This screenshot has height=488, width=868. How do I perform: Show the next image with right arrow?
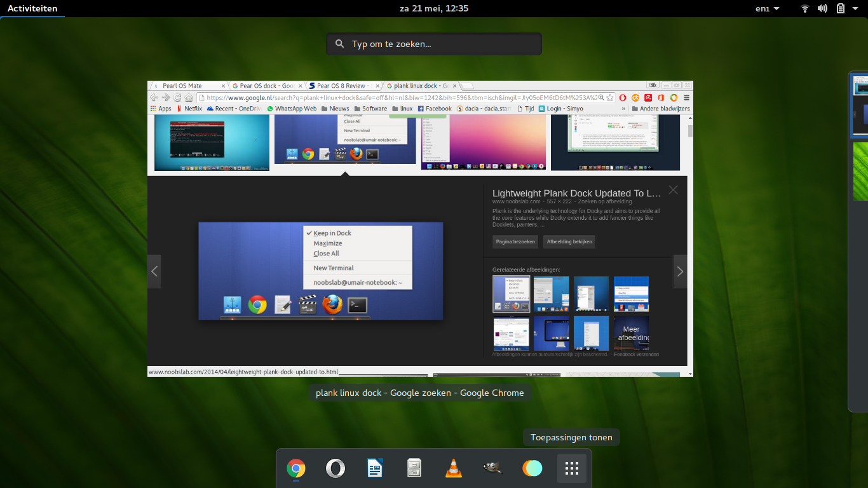tap(681, 271)
